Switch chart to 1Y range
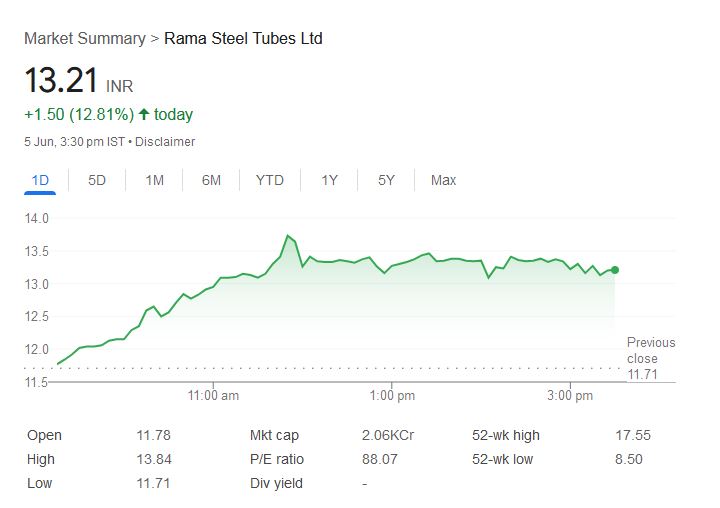The width and height of the screenshot is (720, 508). pyautogui.click(x=329, y=180)
